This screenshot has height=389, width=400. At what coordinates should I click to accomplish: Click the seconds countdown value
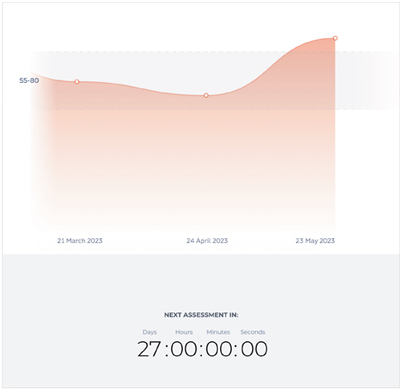click(254, 349)
